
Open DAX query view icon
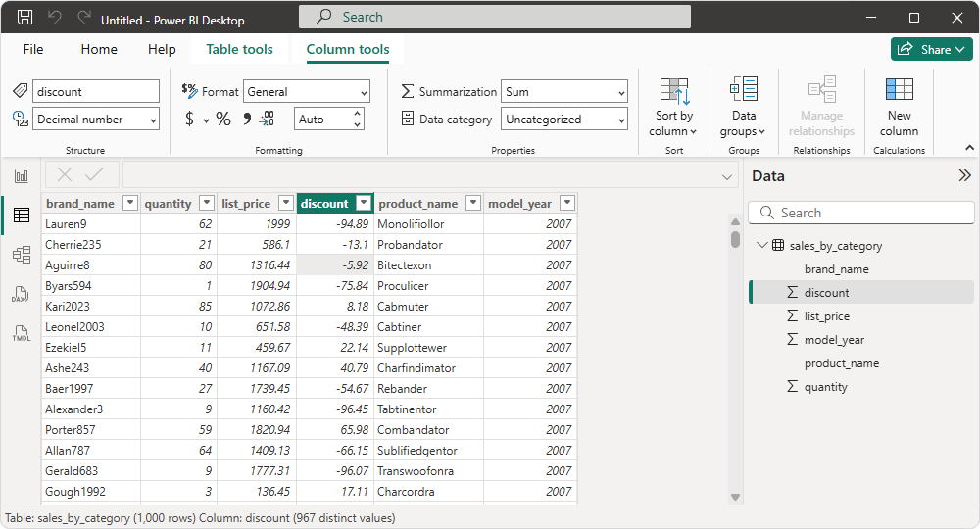click(21, 294)
